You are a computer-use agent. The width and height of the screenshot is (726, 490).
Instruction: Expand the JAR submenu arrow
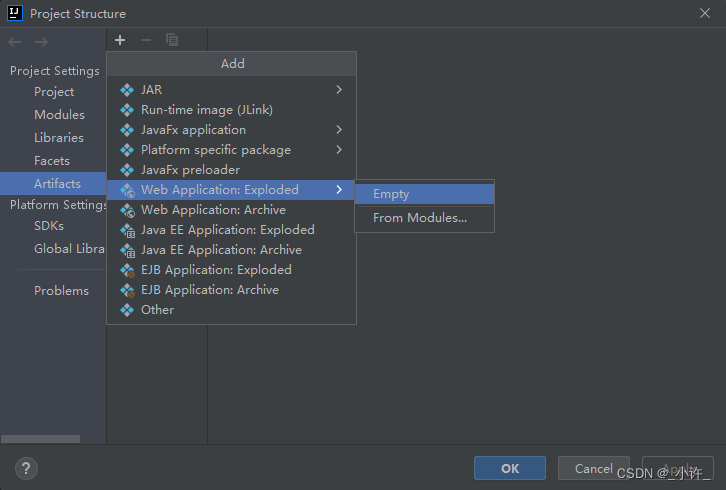pos(339,89)
